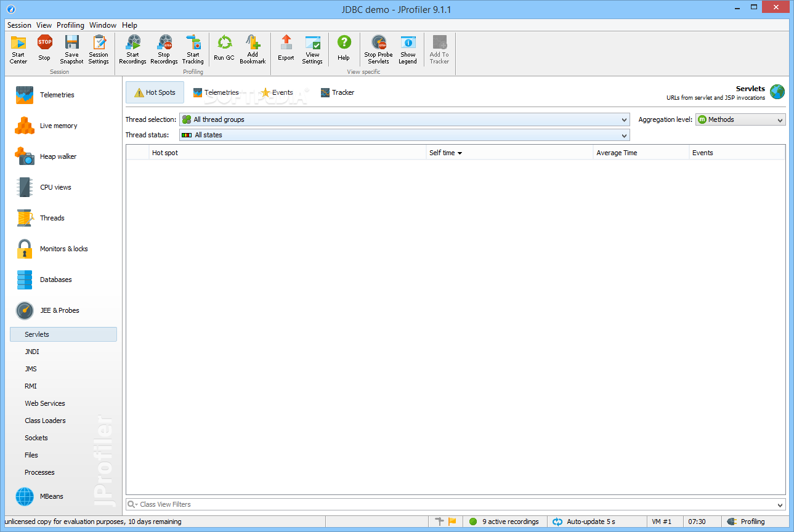
Task: Switch to the Tracker tab
Action: 338,92
